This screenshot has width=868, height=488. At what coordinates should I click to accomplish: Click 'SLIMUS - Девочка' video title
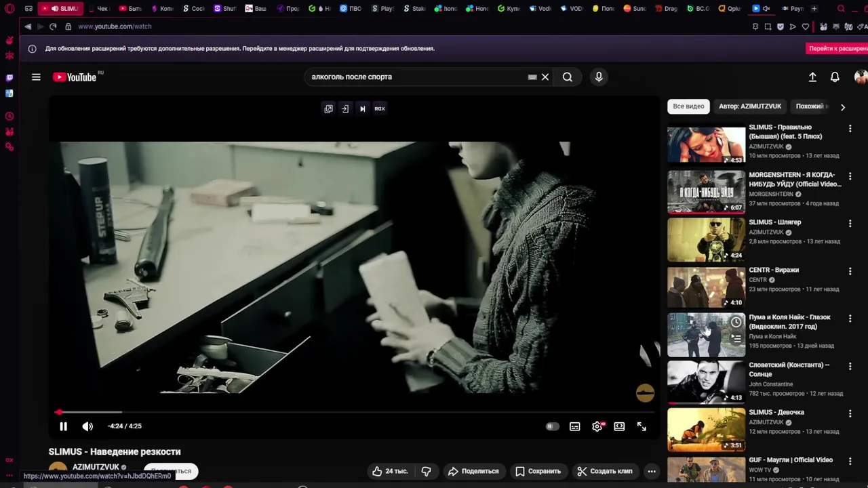tap(776, 412)
